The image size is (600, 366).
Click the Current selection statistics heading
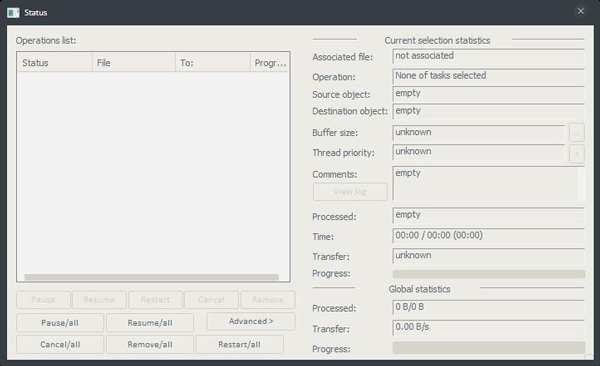(x=437, y=40)
